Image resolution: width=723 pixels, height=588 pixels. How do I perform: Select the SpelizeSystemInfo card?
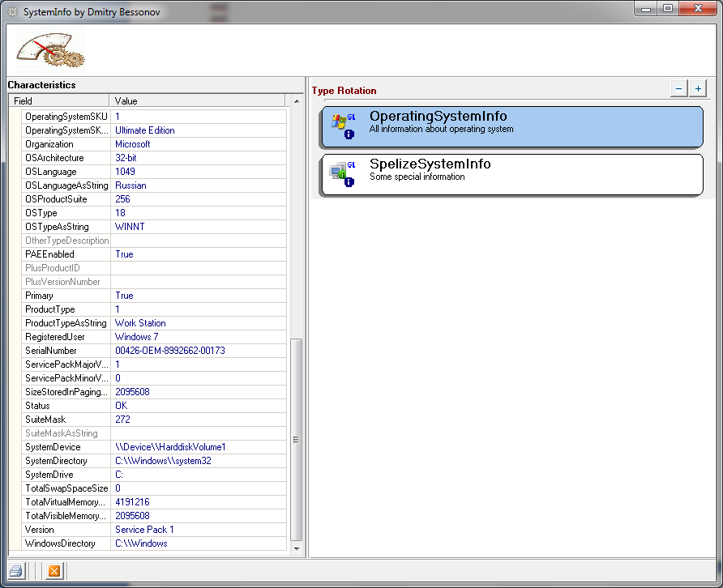pyautogui.click(x=511, y=175)
